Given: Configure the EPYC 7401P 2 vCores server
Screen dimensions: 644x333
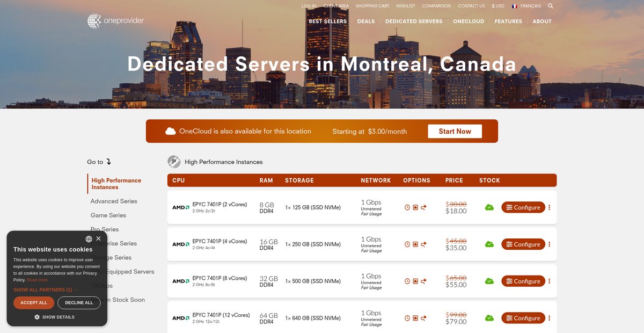Looking at the screenshot, I should tap(523, 207).
